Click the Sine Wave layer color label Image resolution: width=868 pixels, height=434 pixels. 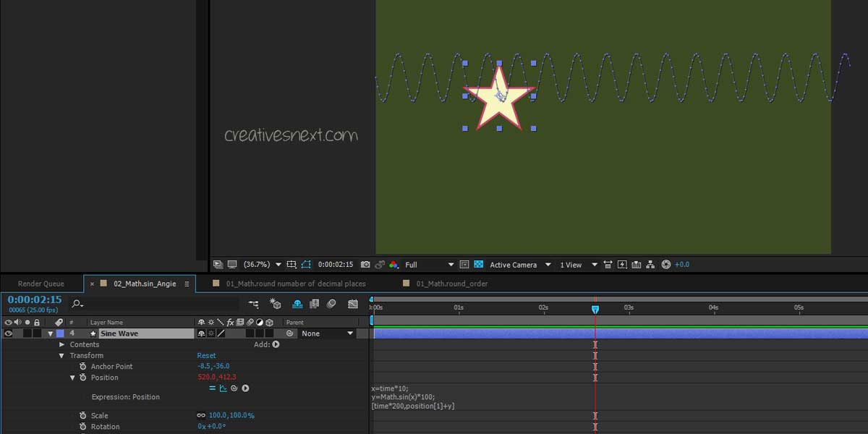click(x=60, y=333)
